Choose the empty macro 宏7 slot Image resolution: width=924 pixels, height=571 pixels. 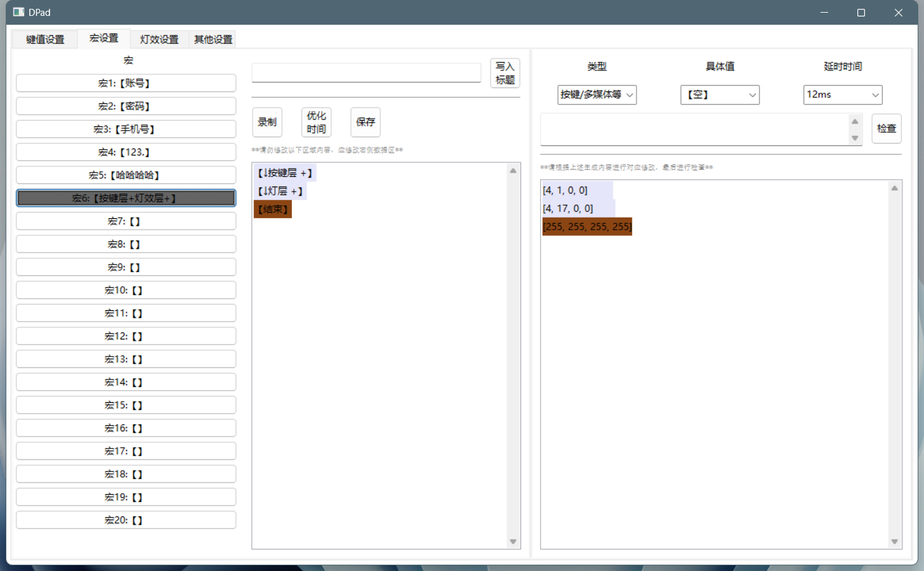pyautogui.click(x=126, y=221)
